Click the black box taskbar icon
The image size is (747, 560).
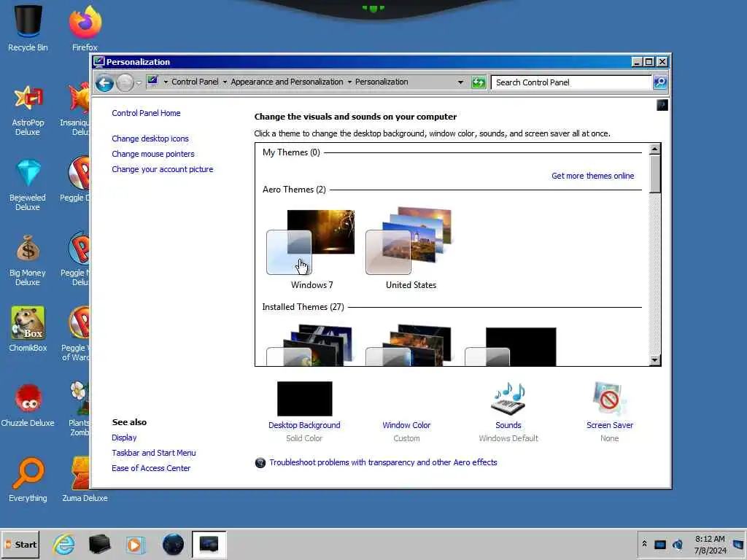point(99,545)
